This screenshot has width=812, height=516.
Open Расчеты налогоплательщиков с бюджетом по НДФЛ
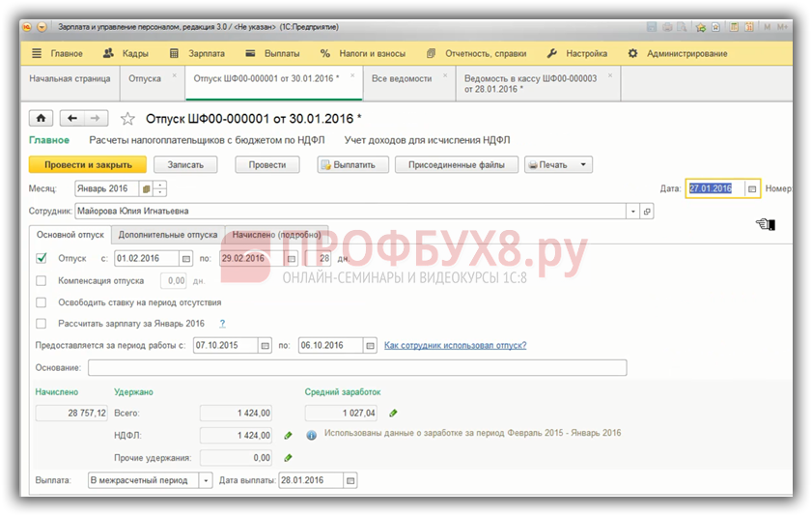pos(207,140)
